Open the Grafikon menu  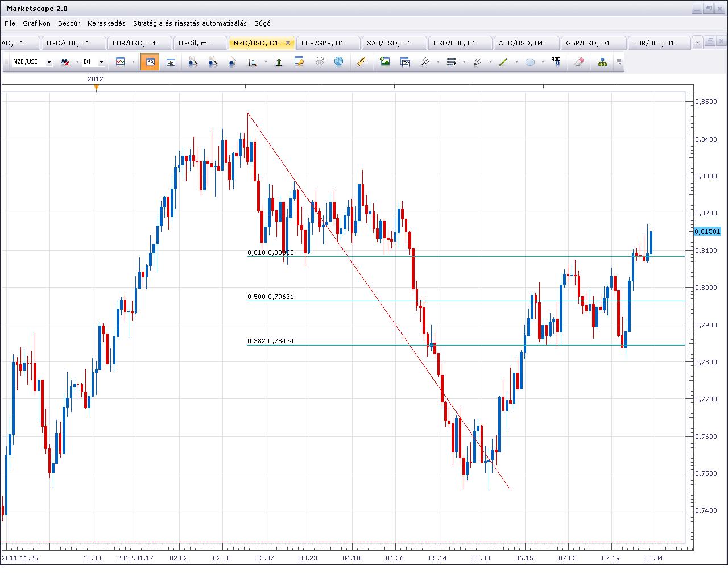point(37,23)
